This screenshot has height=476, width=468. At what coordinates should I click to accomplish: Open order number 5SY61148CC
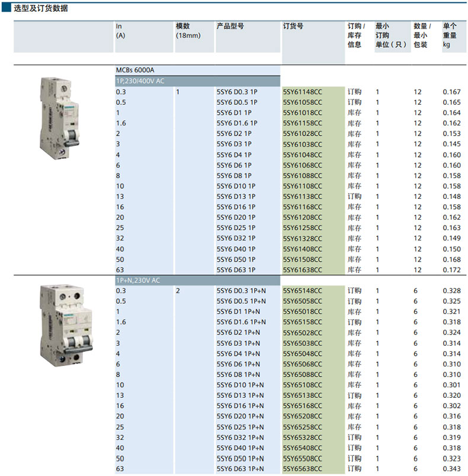pyautogui.click(x=303, y=92)
